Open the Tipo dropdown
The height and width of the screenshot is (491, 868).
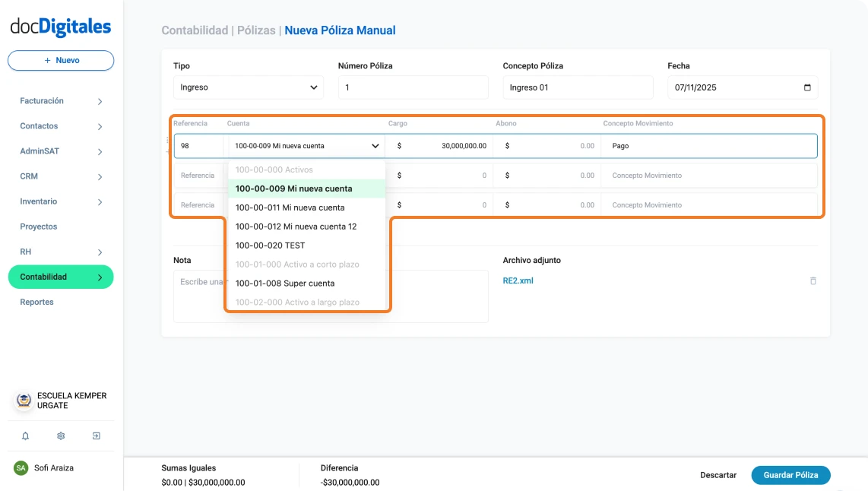[x=248, y=87]
